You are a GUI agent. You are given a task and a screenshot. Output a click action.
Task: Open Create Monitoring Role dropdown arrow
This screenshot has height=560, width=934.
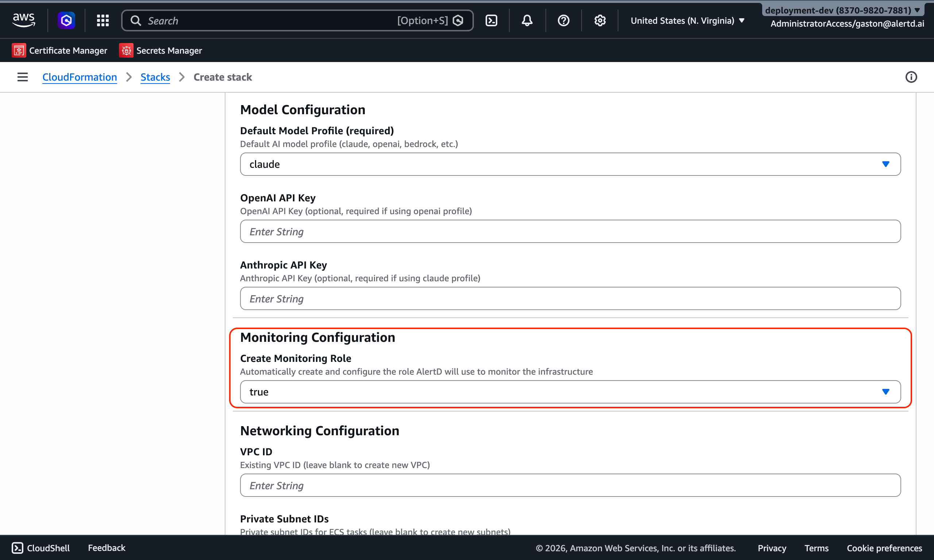point(886,392)
